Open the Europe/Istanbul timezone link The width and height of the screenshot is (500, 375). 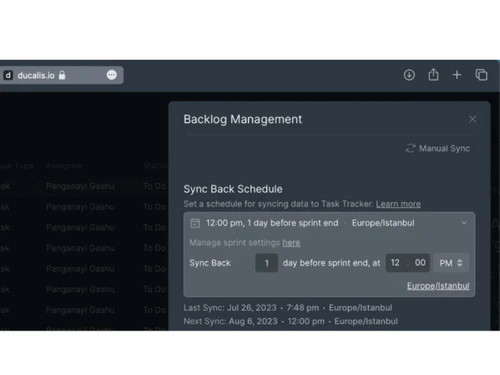(438, 286)
